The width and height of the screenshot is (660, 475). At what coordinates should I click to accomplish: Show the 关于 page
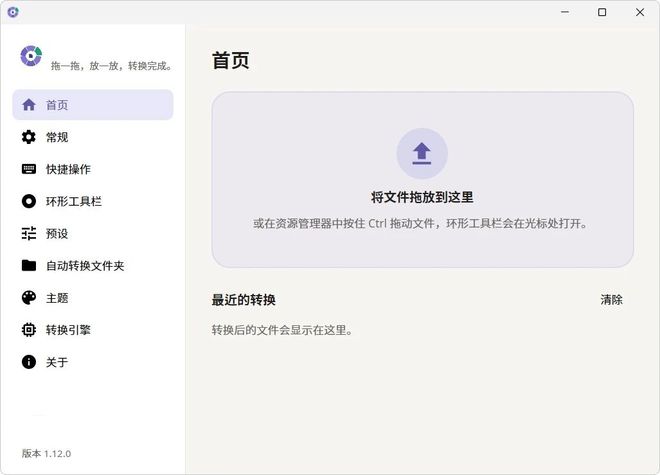tap(93, 362)
